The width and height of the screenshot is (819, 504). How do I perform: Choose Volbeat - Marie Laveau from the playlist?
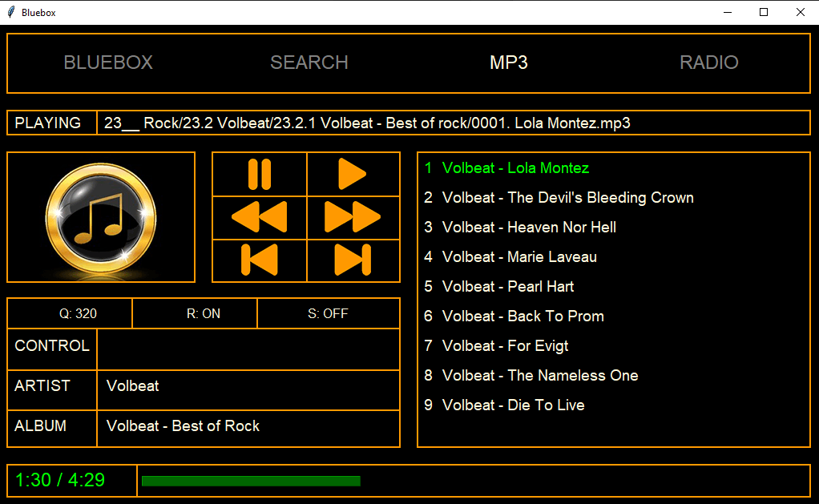(x=510, y=257)
